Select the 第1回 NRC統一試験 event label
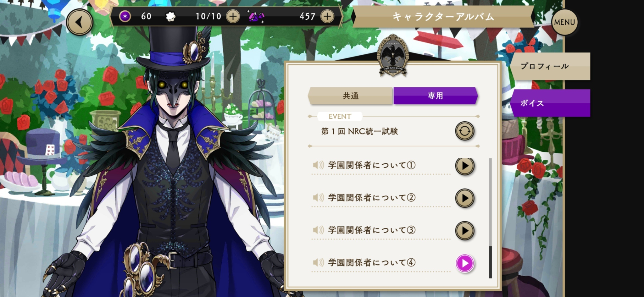This screenshot has width=644, height=297. click(359, 131)
